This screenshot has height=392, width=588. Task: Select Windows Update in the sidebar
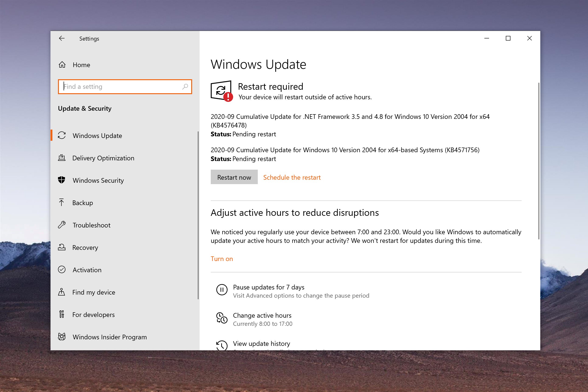[x=97, y=135]
